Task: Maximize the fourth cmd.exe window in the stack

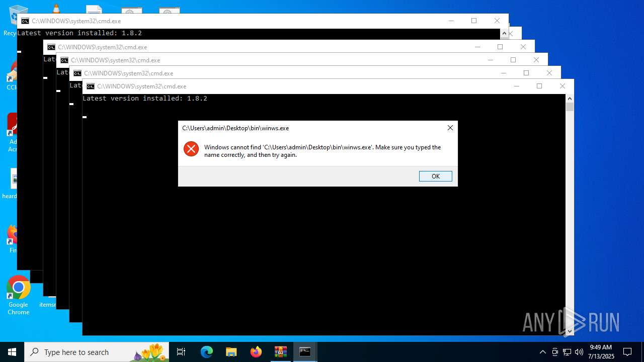Action: [513, 60]
